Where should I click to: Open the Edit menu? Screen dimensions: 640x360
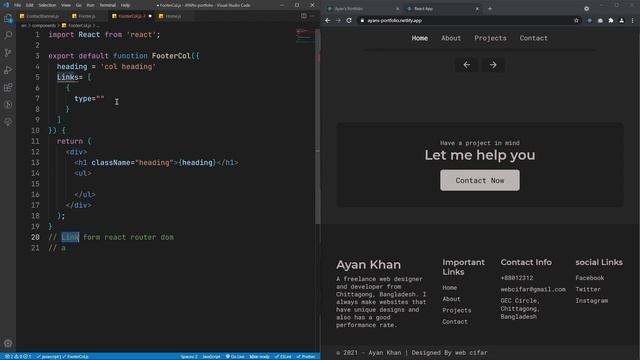(30, 5)
